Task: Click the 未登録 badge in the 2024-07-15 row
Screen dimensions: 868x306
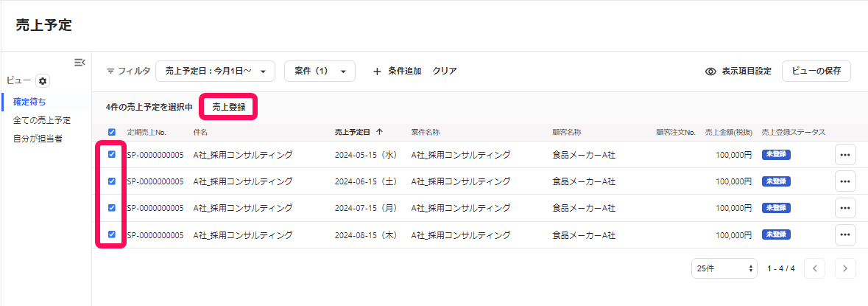Action: coord(776,208)
